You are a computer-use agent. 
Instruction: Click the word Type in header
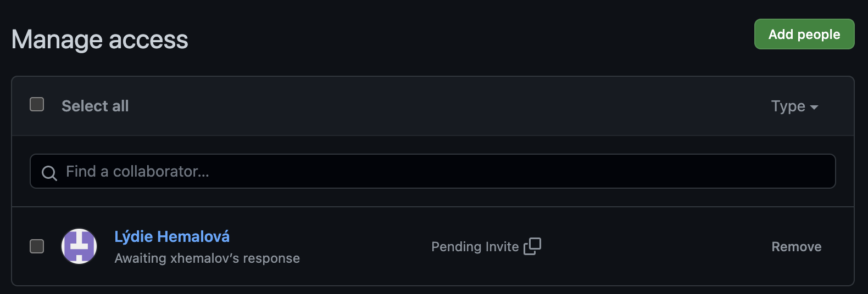tap(788, 106)
